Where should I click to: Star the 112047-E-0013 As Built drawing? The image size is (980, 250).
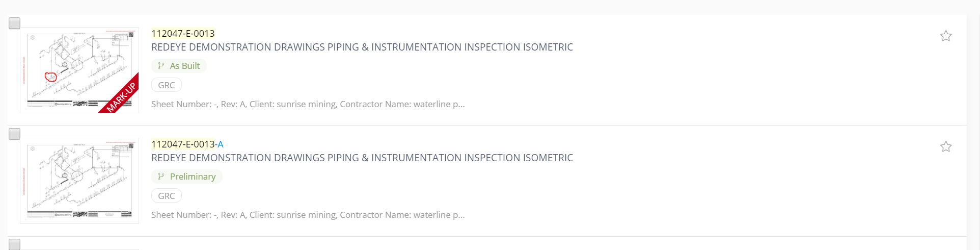[x=946, y=36]
